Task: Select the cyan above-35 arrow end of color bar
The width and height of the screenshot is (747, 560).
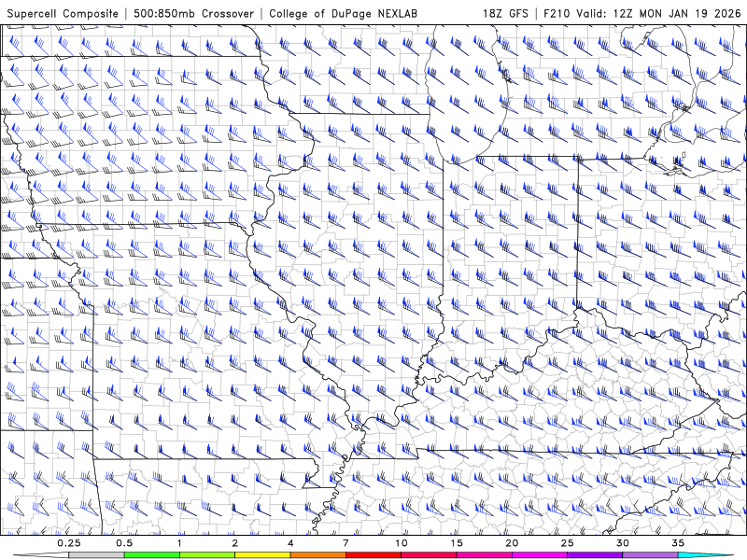Action: tap(706, 555)
